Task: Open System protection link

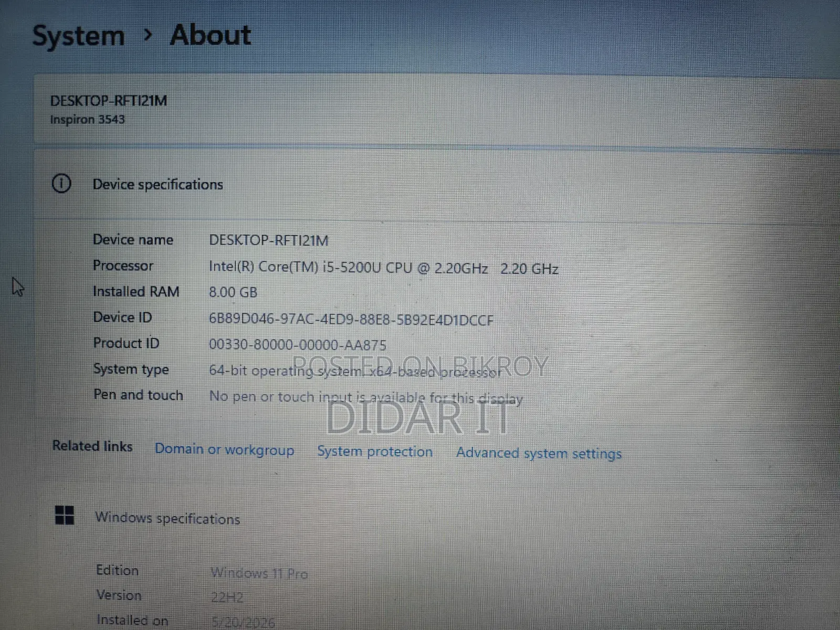Action: click(x=375, y=451)
